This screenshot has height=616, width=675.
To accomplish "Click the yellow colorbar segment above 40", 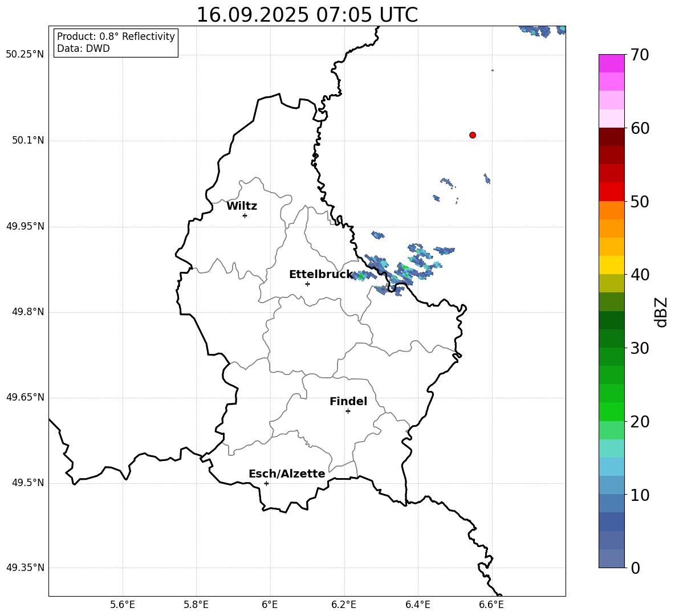I will tap(611, 265).
